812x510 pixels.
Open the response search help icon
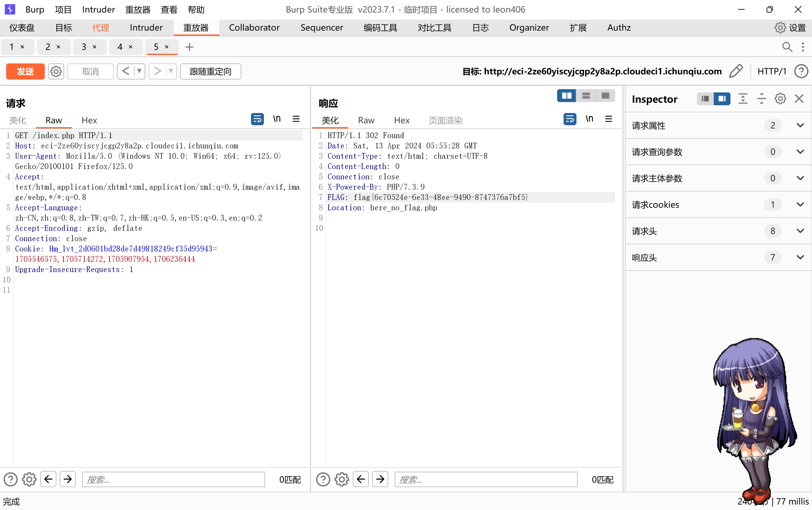coord(323,479)
